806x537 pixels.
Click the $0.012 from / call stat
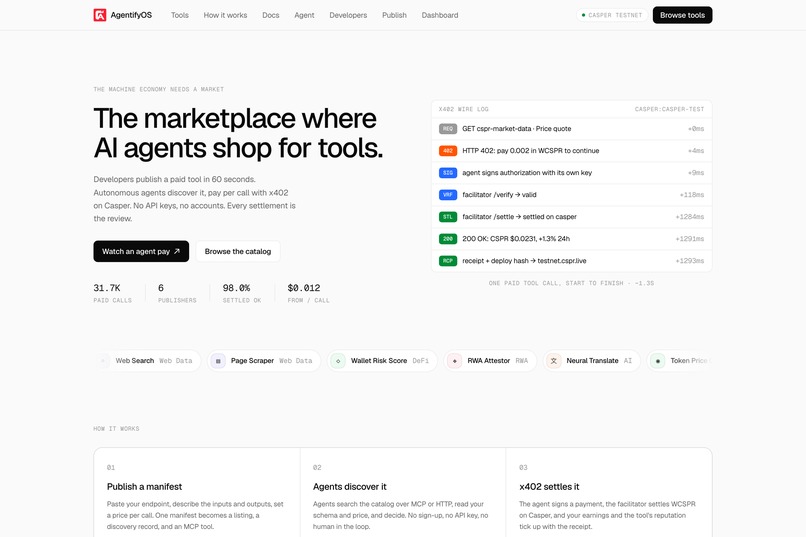coord(308,293)
